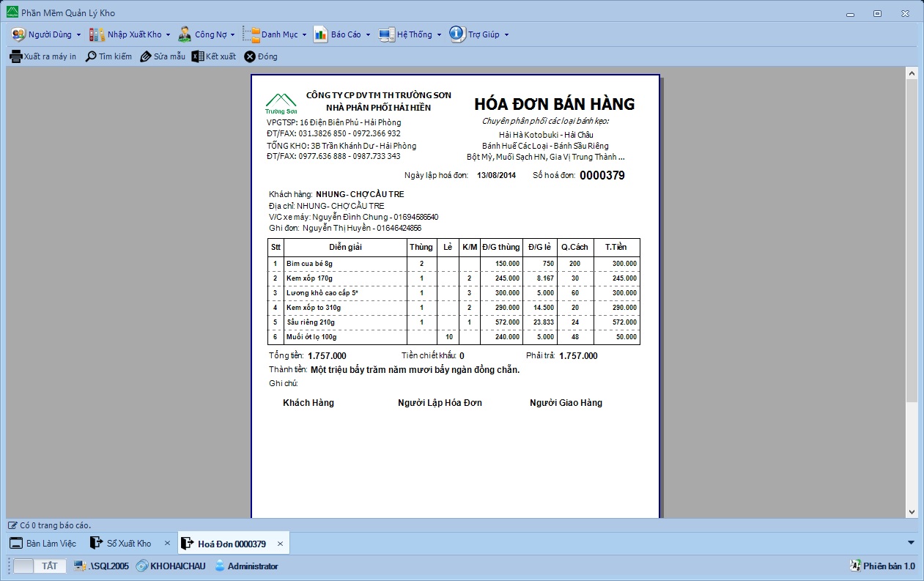Switch to the Bàn Làm Việc tab
Screen dimensions: 924x581
[x=43, y=544]
